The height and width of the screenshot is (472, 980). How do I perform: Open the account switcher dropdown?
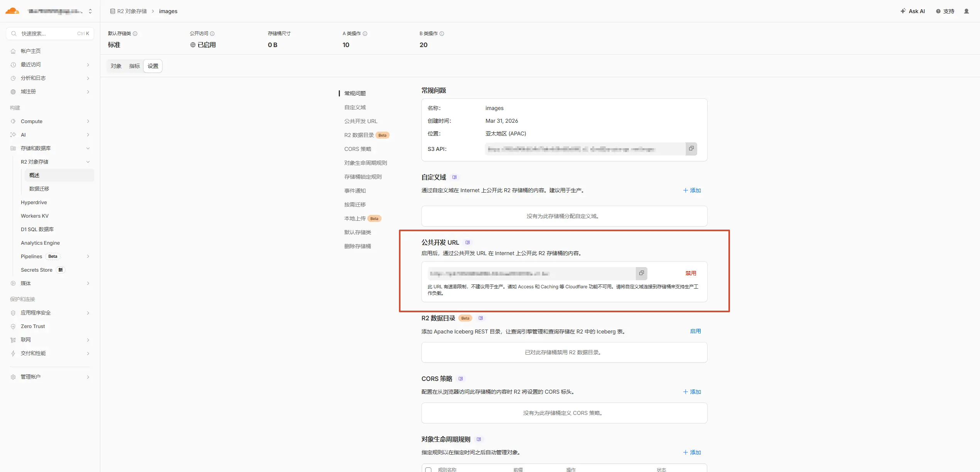pos(90,11)
